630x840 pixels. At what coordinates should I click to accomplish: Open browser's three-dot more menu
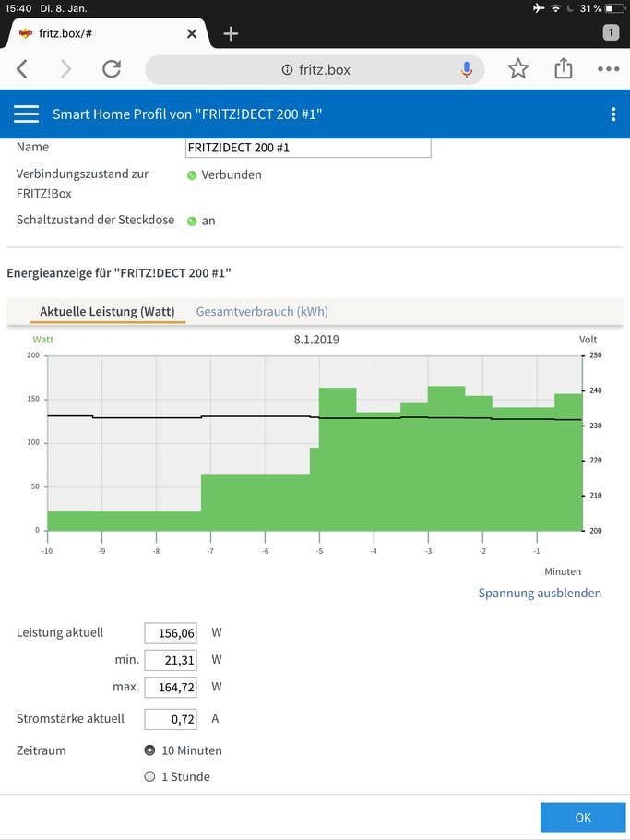tap(609, 69)
